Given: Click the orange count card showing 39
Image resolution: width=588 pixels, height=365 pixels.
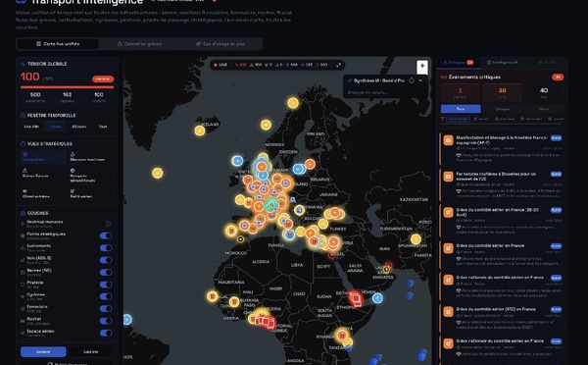Looking at the screenshot, I should coord(502,92).
